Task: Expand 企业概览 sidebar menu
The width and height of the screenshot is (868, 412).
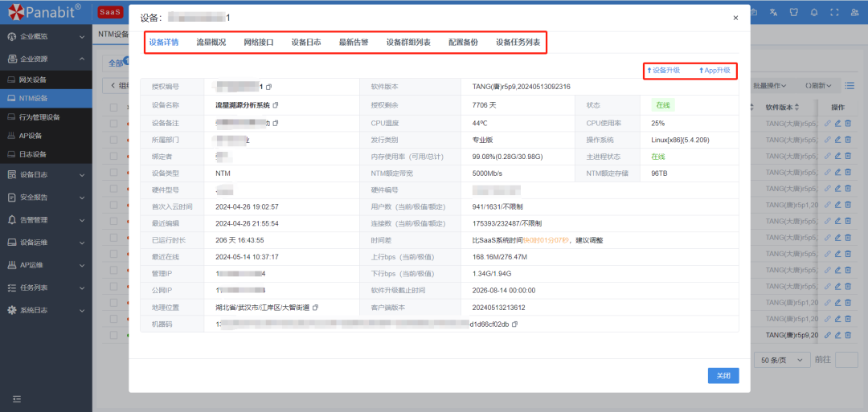Action: point(45,36)
